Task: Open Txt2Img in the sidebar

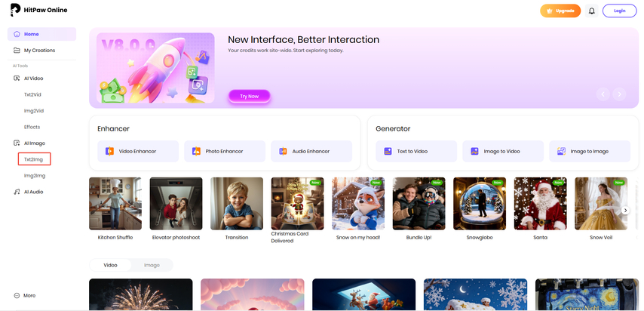Action: click(x=35, y=159)
